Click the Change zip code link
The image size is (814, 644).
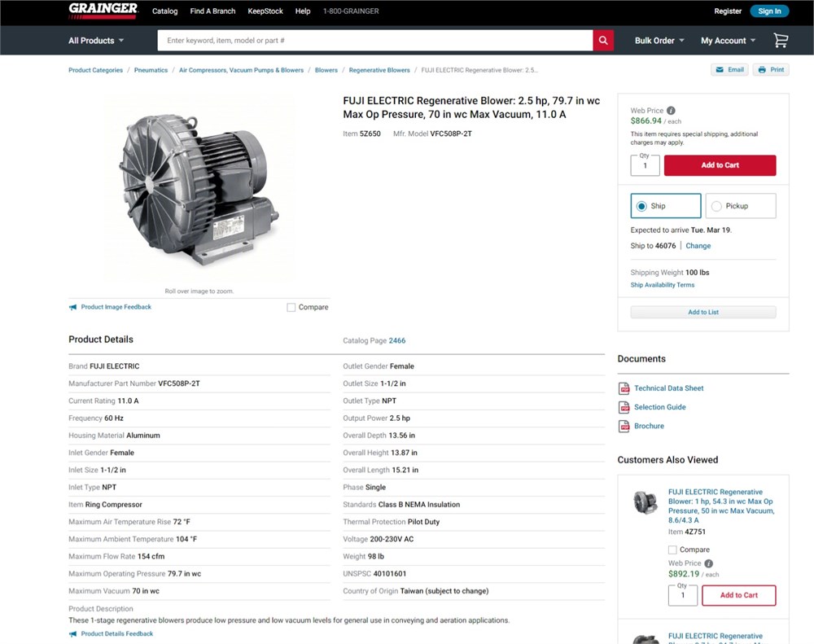point(698,246)
